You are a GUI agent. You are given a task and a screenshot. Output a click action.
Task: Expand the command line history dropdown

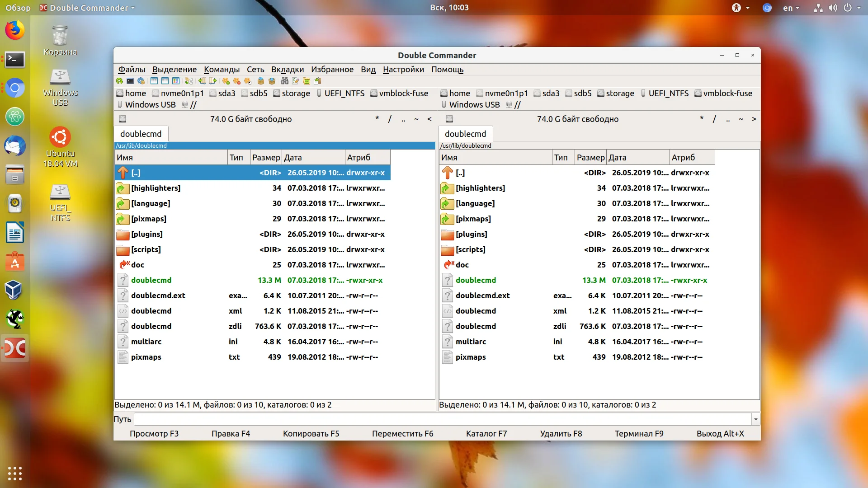[755, 419]
